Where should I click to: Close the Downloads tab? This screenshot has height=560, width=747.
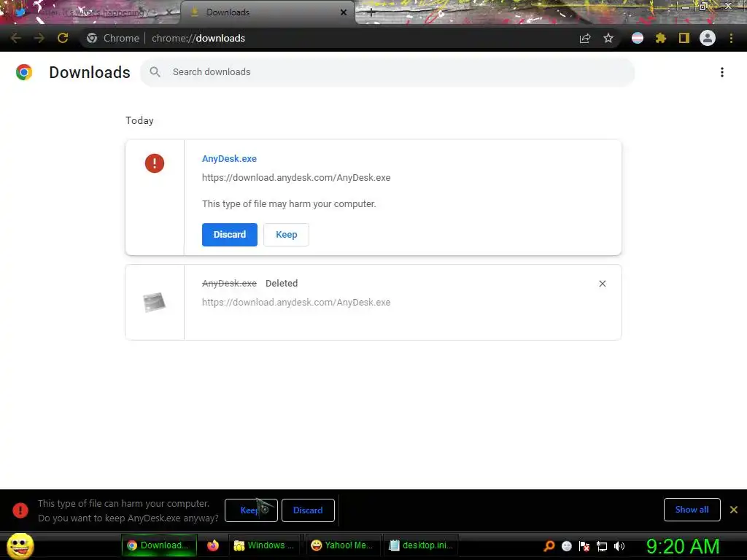pyautogui.click(x=344, y=12)
